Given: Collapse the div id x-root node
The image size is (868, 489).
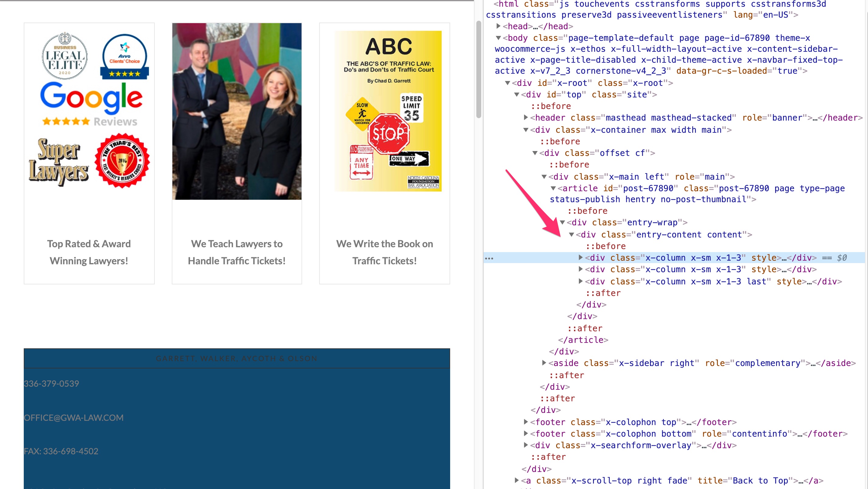Looking at the screenshot, I should point(507,83).
